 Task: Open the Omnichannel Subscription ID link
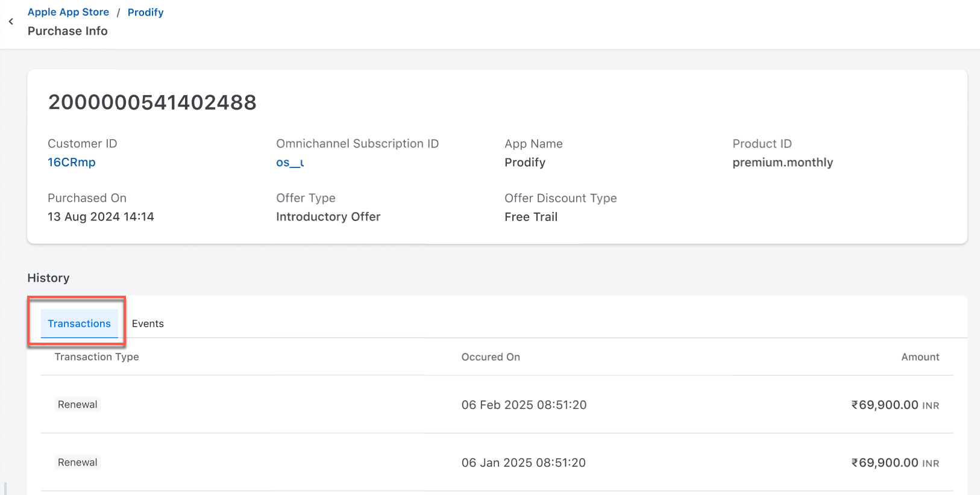290,163
